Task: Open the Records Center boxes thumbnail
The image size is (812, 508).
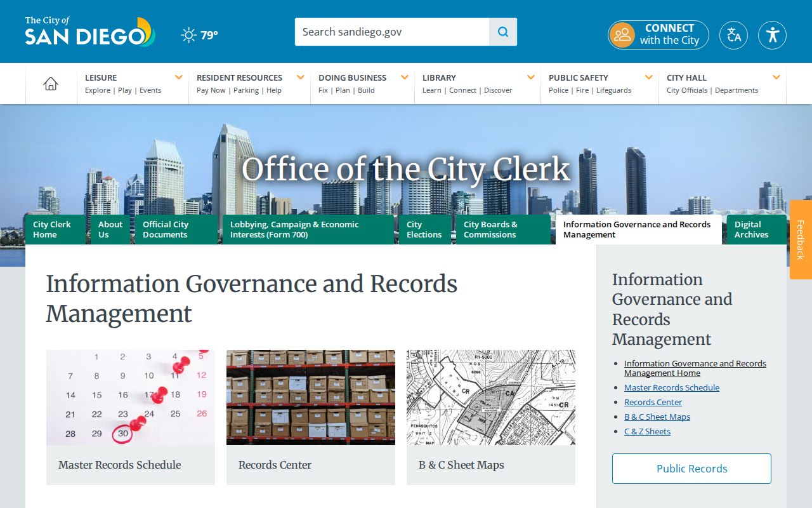Action: [311, 398]
